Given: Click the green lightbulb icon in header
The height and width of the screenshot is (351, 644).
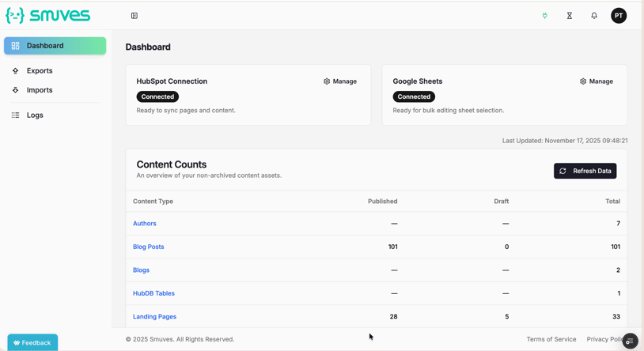Looking at the screenshot, I should (x=544, y=16).
